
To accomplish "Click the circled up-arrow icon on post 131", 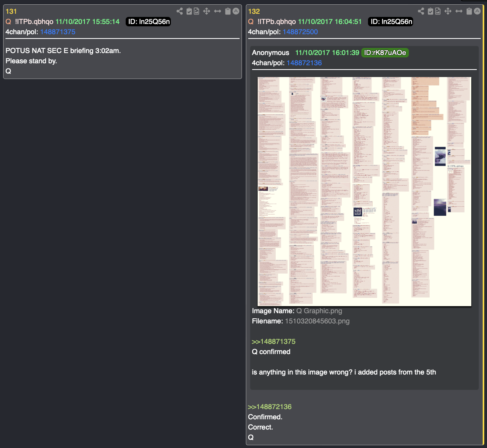I will [x=236, y=11].
